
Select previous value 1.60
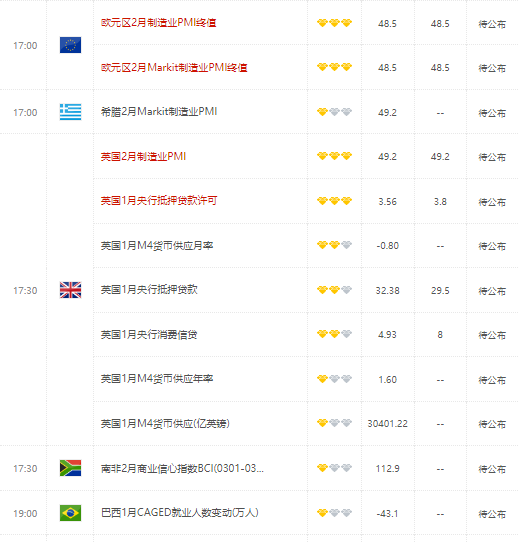(387, 380)
